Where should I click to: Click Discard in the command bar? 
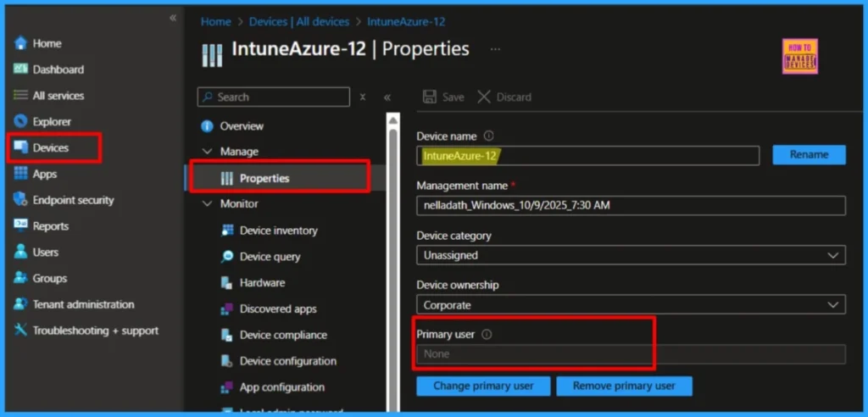(x=504, y=97)
